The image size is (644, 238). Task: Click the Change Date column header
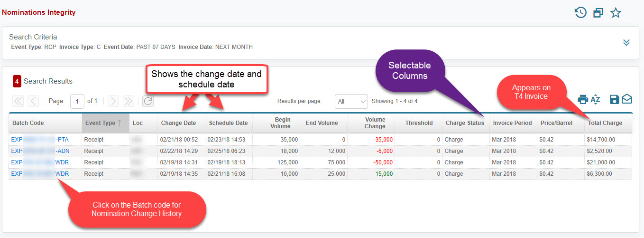tap(178, 123)
